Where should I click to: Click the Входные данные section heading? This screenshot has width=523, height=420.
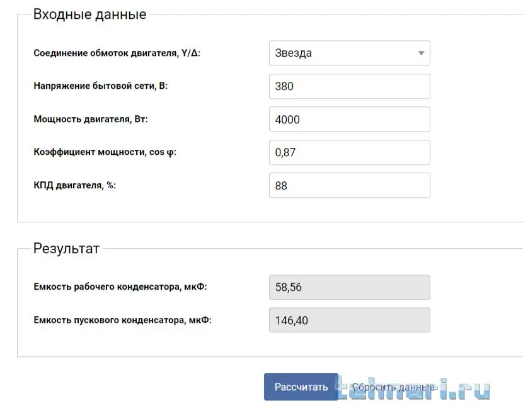pyautogui.click(x=89, y=14)
